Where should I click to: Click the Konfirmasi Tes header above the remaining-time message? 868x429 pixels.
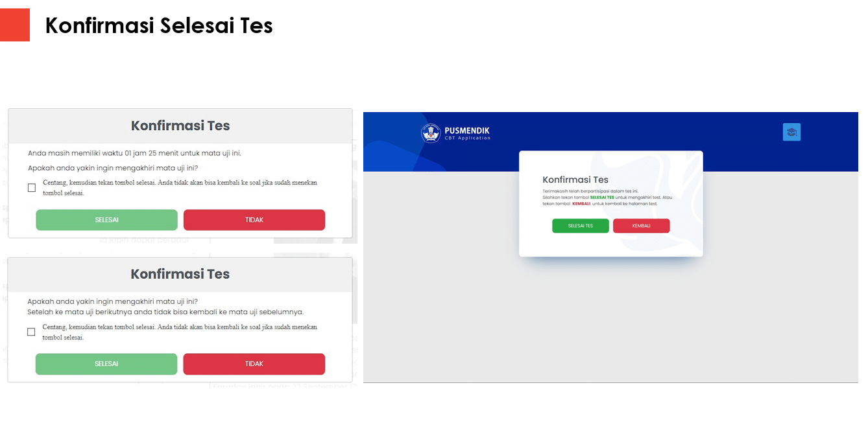[180, 126]
